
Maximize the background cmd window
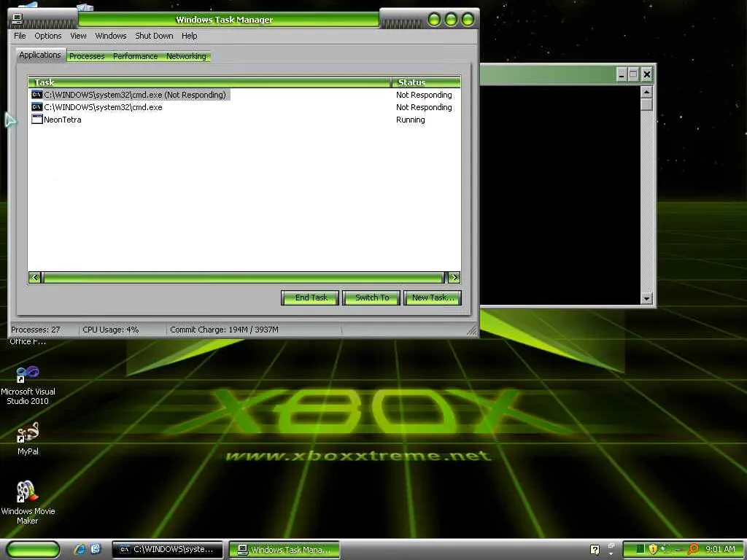pyautogui.click(x=633, y=74)
